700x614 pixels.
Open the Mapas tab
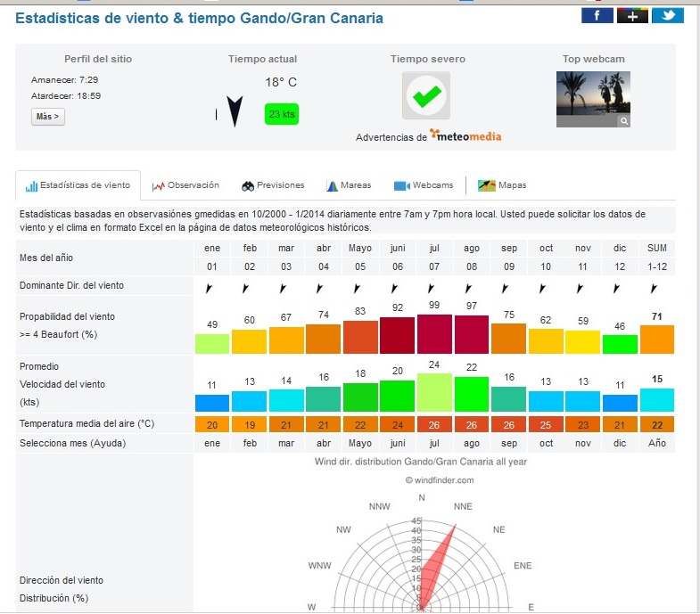502,185
